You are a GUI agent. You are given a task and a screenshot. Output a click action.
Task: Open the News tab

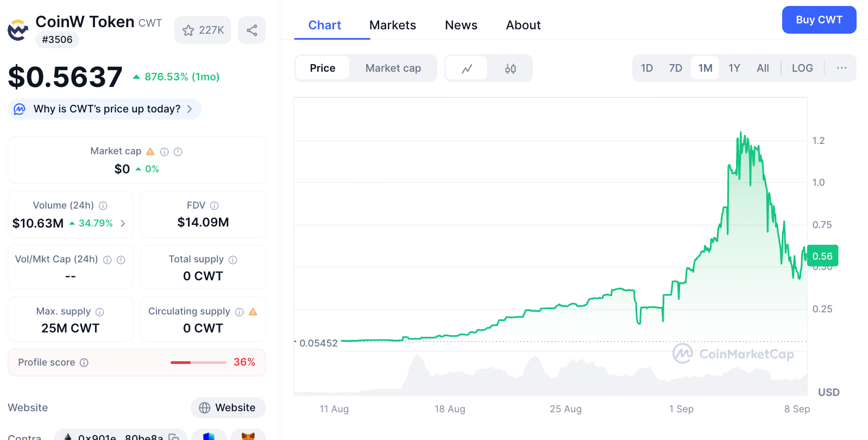coord(461,26)
